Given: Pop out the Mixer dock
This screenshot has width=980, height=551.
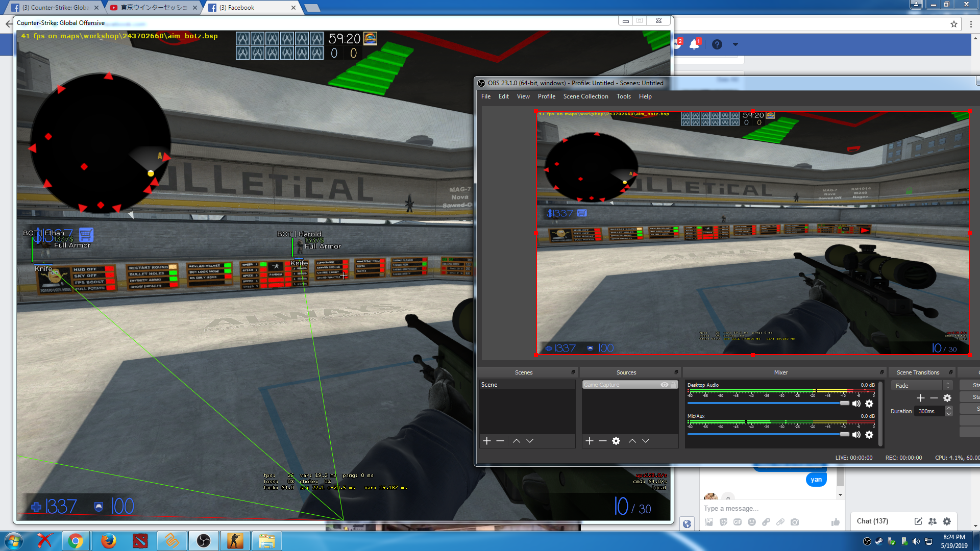Looking at the screenshot, I should click(x=882, y=372).
